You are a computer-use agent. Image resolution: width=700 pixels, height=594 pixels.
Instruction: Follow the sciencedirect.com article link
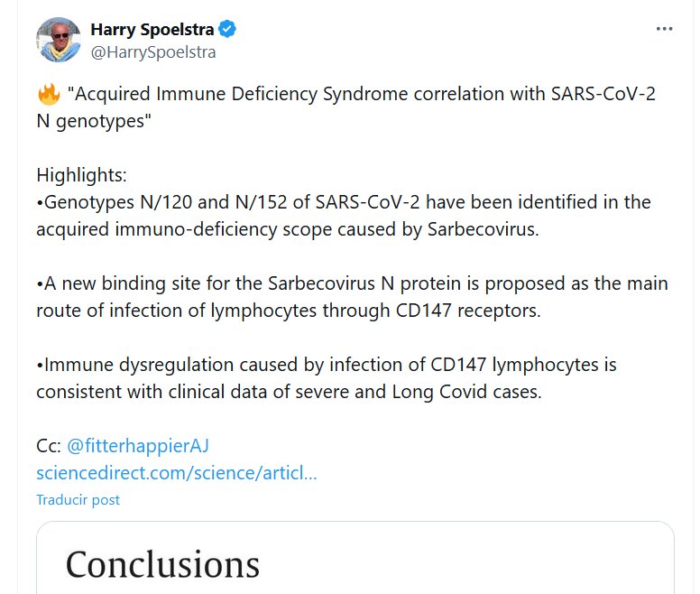coord(176,472)
